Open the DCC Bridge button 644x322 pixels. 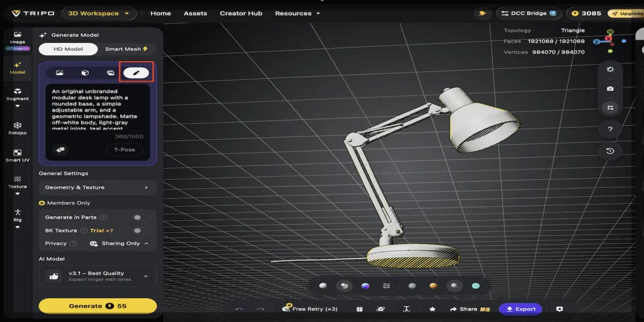[x=528, y=13]
